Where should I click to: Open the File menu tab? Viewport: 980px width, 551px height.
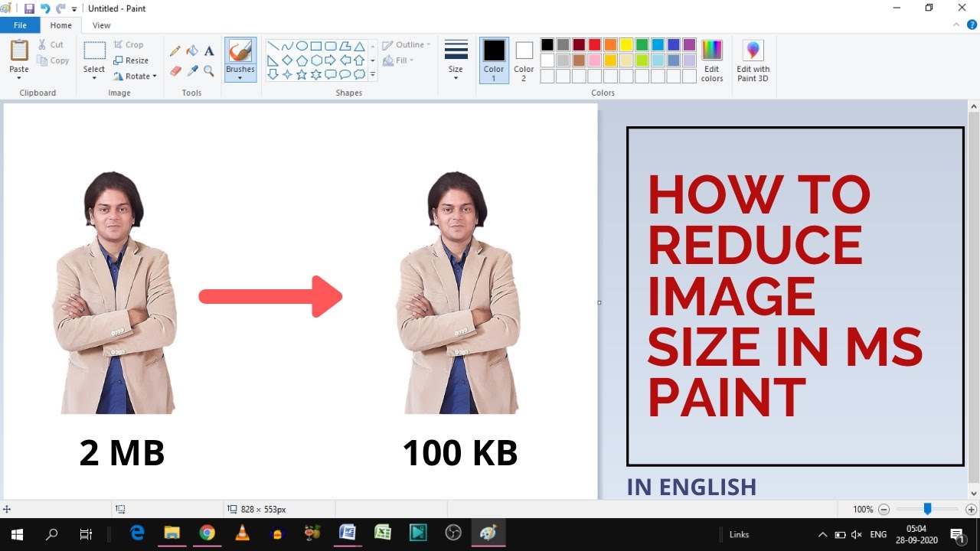click(x=20, y=25)
